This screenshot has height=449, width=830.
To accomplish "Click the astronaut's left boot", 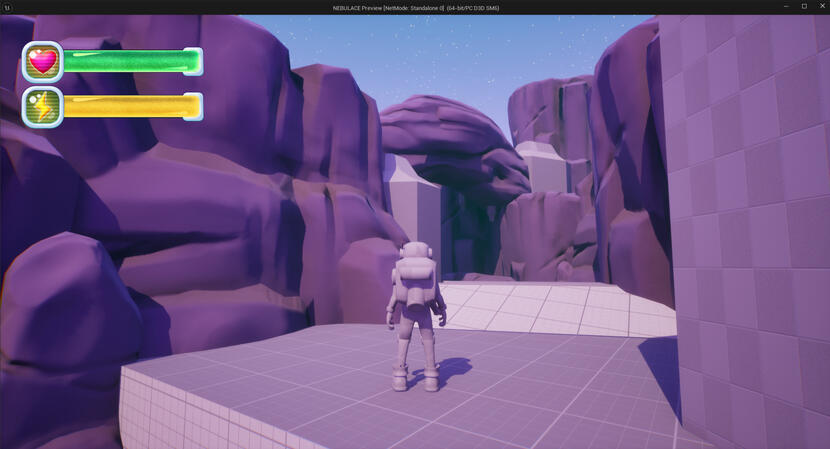I will (400, 379).
